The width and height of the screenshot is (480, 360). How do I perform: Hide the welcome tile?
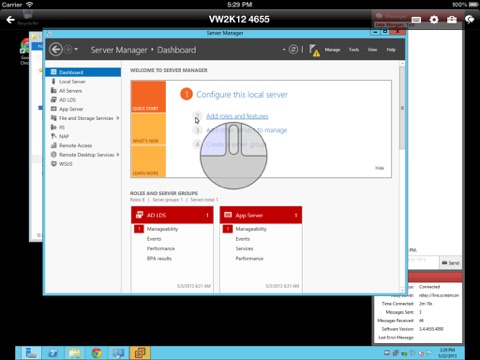click(x=379, y=168)
